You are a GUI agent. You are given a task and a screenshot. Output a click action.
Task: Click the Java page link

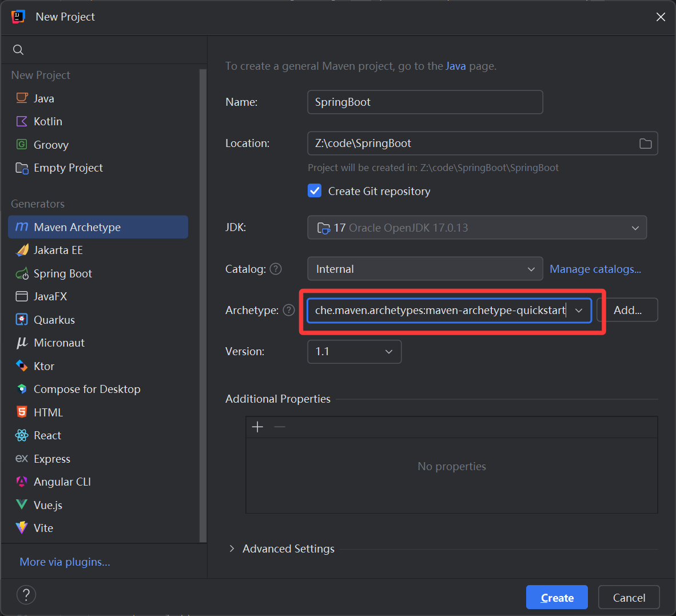pos(455,66)
